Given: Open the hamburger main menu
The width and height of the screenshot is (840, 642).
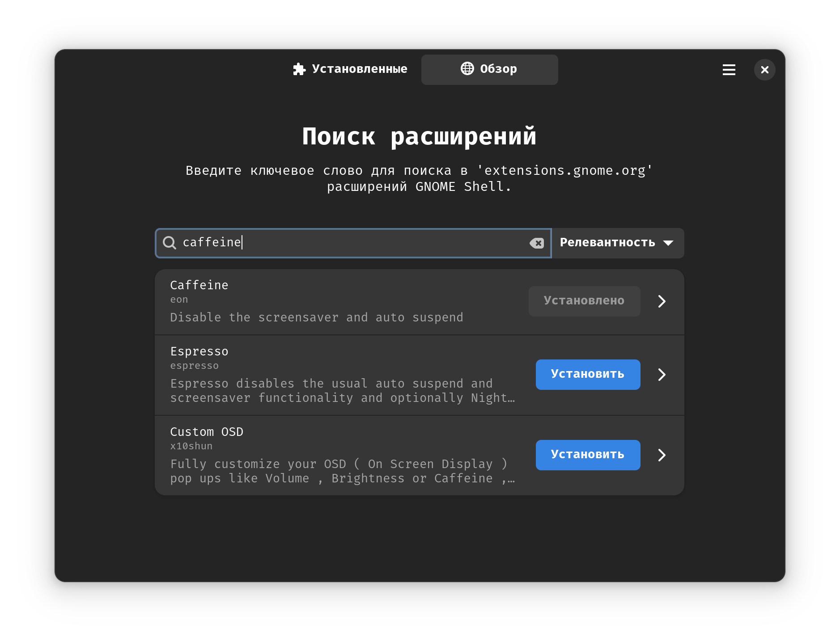Looking at the screenshot, I should [729, 70].
